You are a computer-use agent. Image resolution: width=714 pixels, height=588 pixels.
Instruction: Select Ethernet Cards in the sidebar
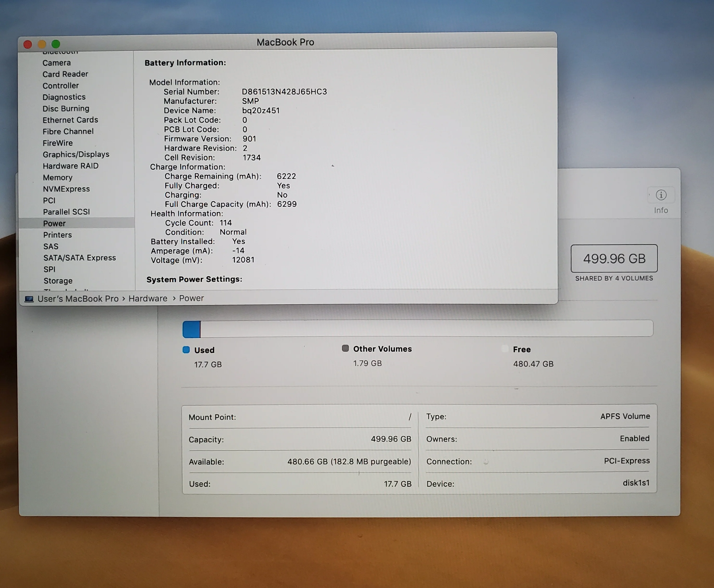point(70,120)
